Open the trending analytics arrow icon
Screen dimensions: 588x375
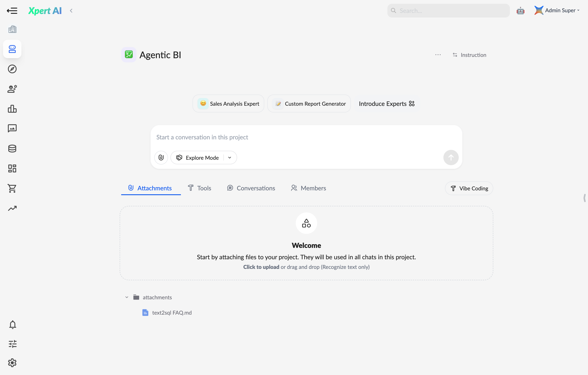(12, 208)
